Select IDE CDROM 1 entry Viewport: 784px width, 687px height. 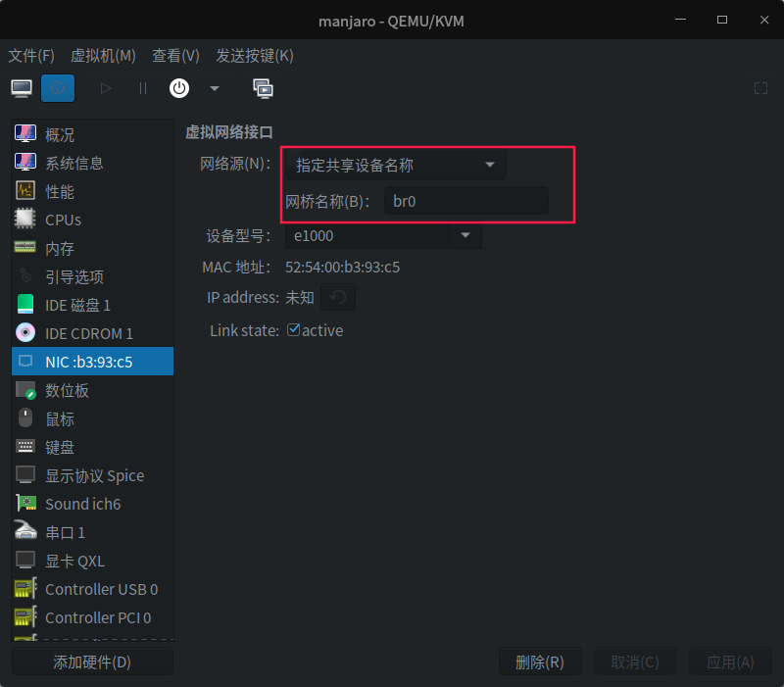pyautogui.click(x=92, y=333)
